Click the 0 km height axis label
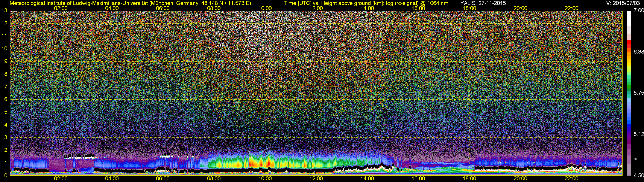Screen dimensions: 644x182 tap(6, 176)
